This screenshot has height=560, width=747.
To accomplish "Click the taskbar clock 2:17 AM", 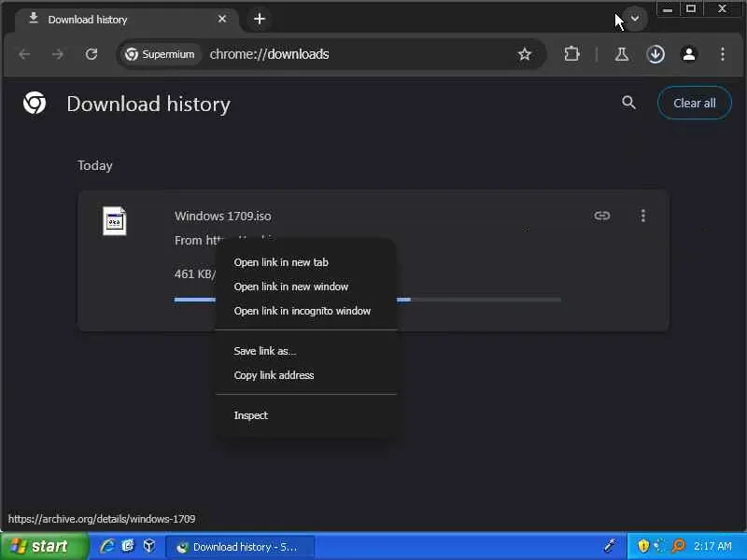I will coord(712,546).
